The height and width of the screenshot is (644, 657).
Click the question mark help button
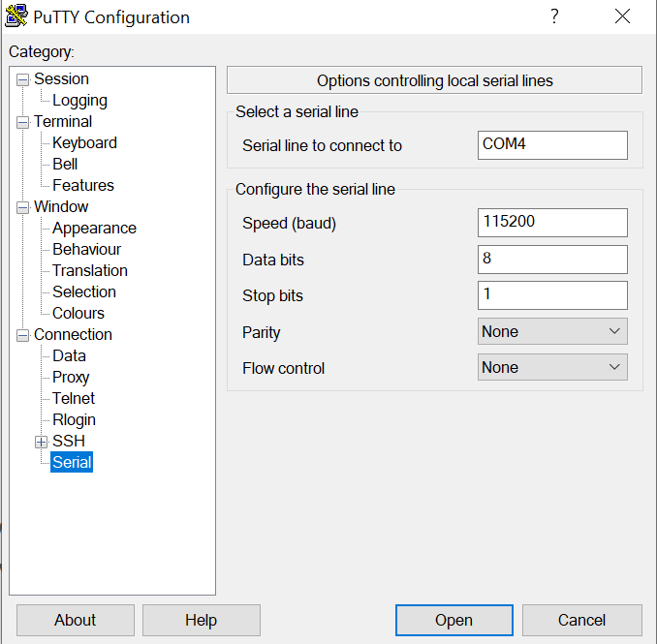pyautogui.click(x=554, y=16)
